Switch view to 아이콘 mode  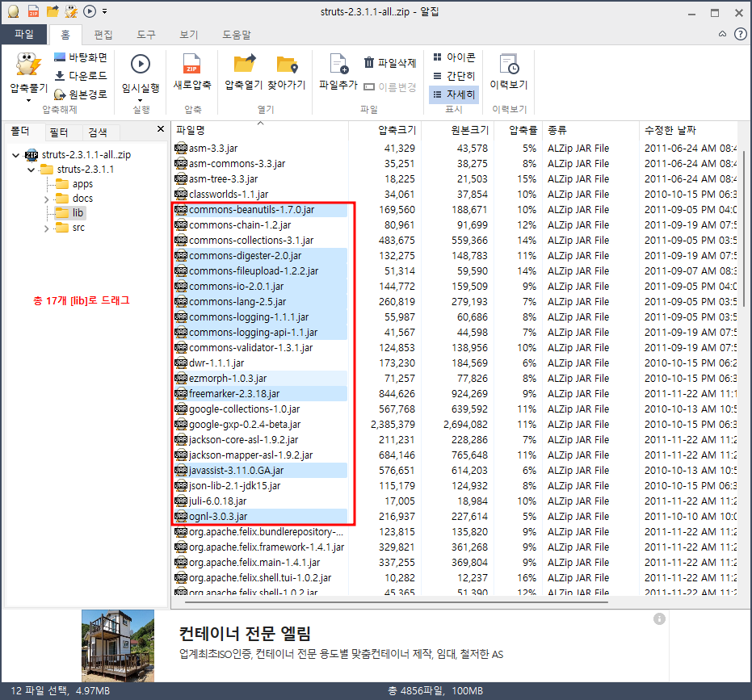pyautogui.click(x=454, y=57)
